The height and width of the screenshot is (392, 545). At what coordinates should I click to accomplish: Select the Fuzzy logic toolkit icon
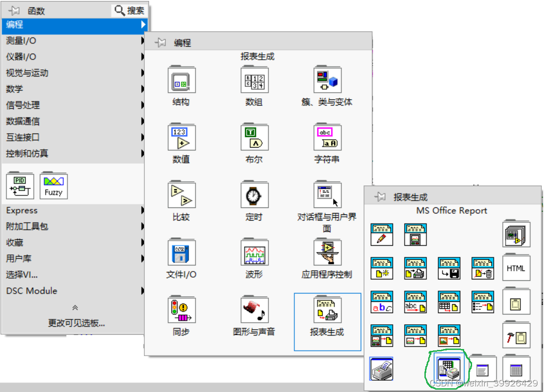coord(53,185)
